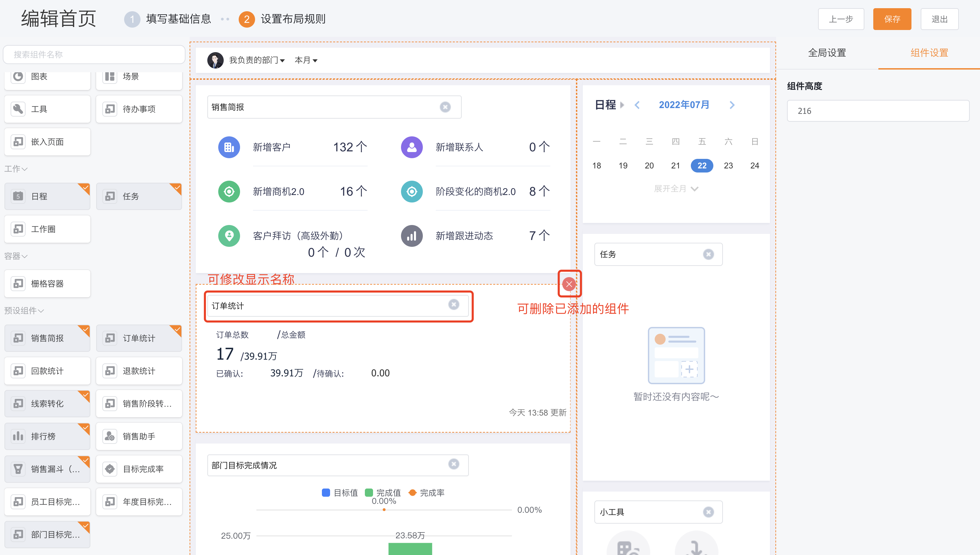Add the 栅格容器 grid container

point(47,284)
